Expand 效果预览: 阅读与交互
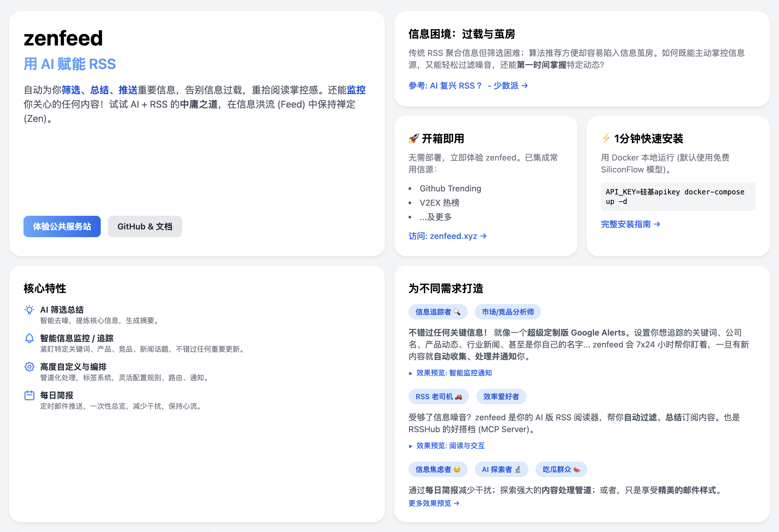The image size is (779, 532). (x=449, y=446)
